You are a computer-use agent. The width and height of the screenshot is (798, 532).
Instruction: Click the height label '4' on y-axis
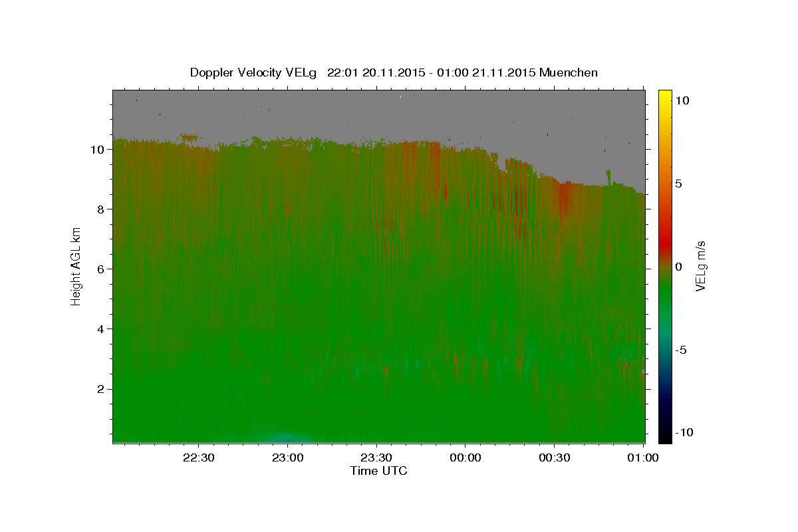tap(100, 329)
